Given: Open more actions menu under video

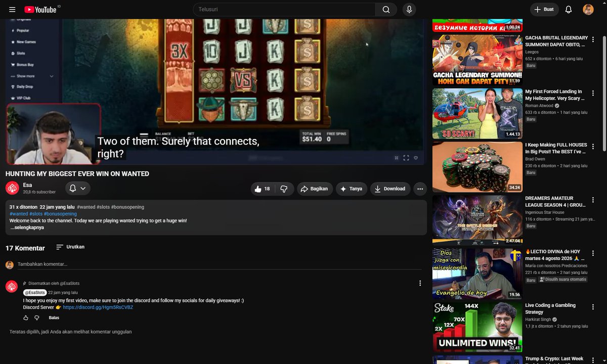Looking at the screenshot, I should tap(420, 189).
